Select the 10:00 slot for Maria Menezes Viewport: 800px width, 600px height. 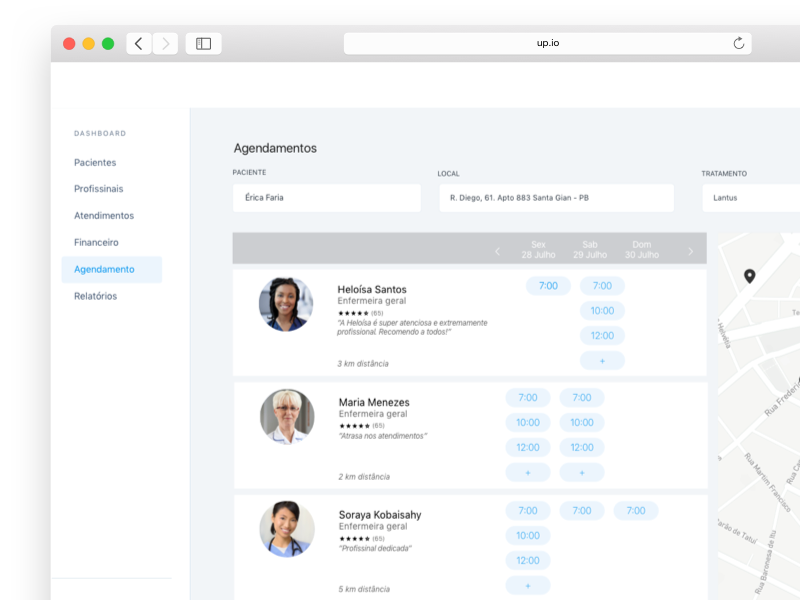528,422
